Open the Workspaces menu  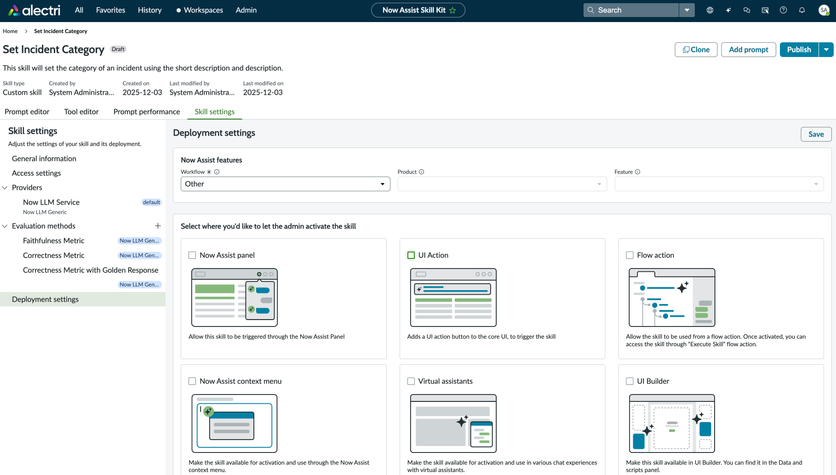[200, 10]
